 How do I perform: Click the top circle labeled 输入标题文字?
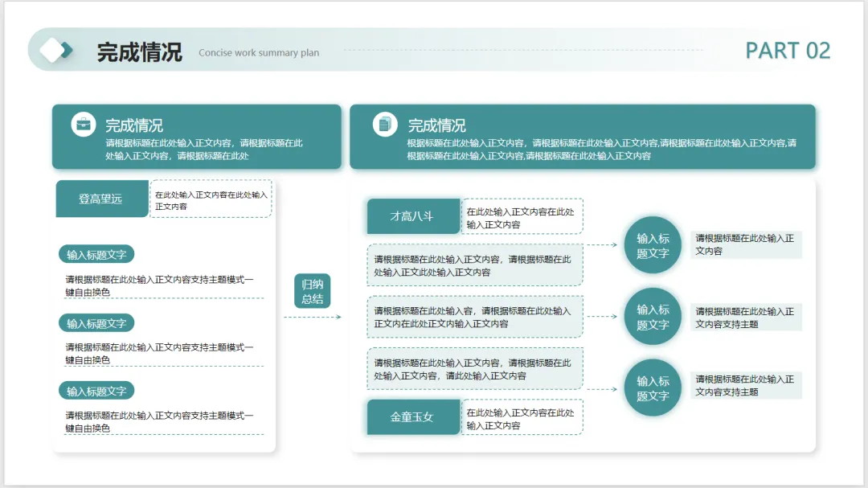click(653, 245)
